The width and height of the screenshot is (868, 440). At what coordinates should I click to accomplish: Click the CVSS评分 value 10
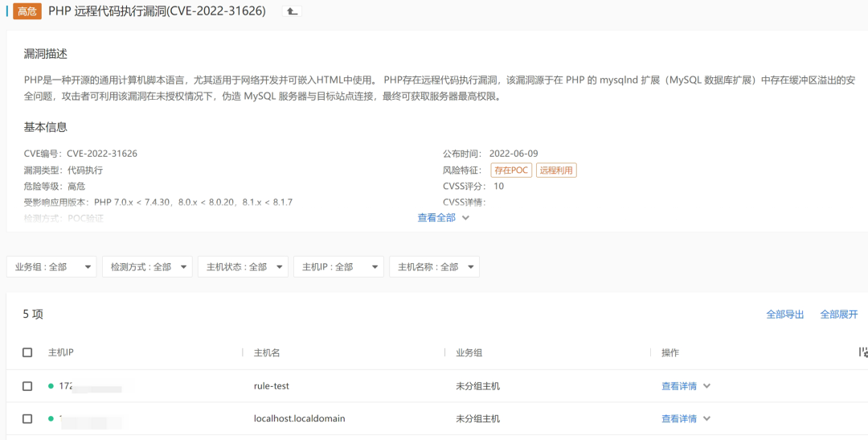(x=499, y=186)
